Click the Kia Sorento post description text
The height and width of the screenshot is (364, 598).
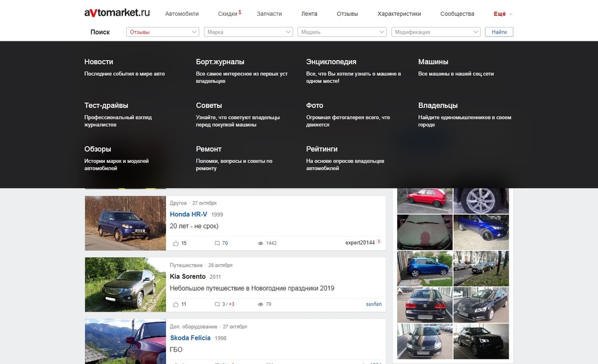point(252,288)
